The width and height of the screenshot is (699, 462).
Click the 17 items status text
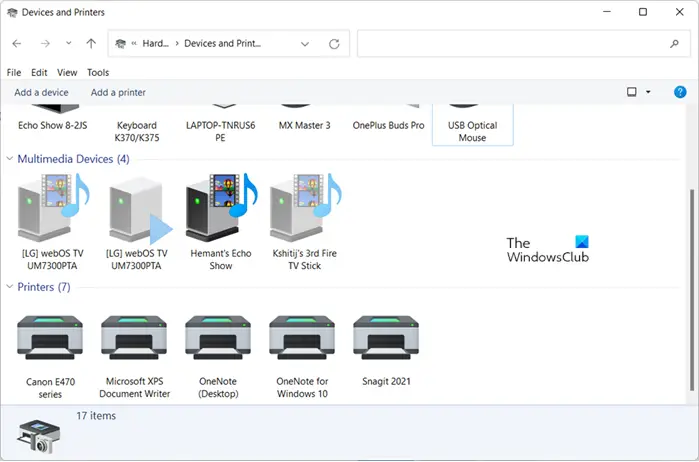[x=96, y=416]
